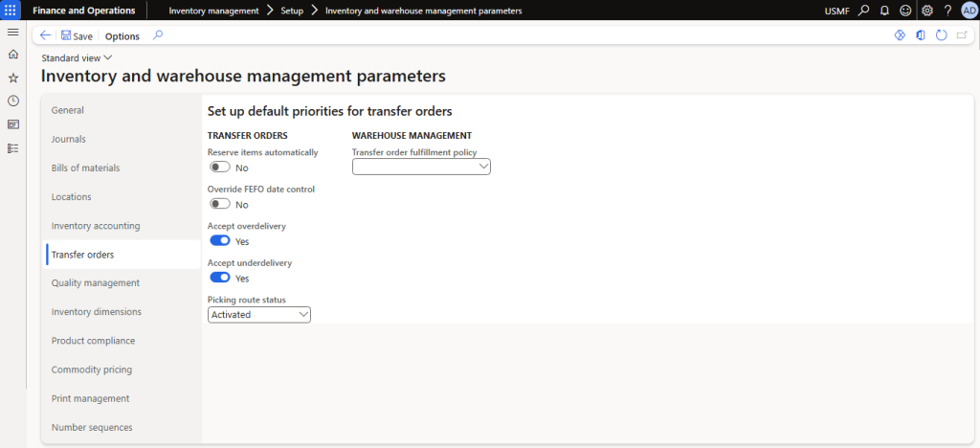
Task: Expand the Standard view selector
Action: pos(77,57)
